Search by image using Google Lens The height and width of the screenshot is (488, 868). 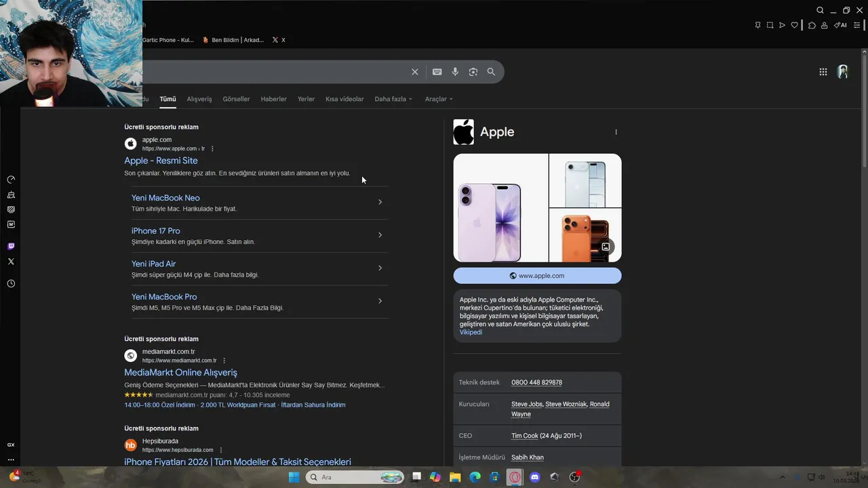point(473,72)
